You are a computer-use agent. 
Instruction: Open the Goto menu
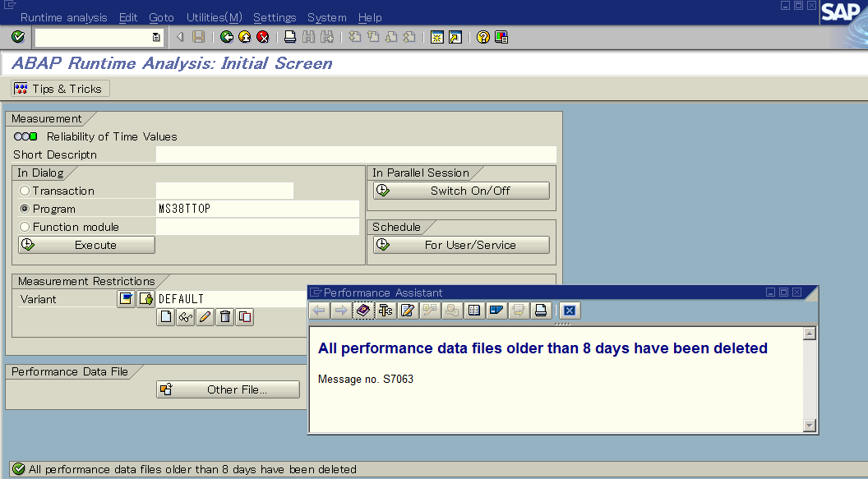(162, 18)
